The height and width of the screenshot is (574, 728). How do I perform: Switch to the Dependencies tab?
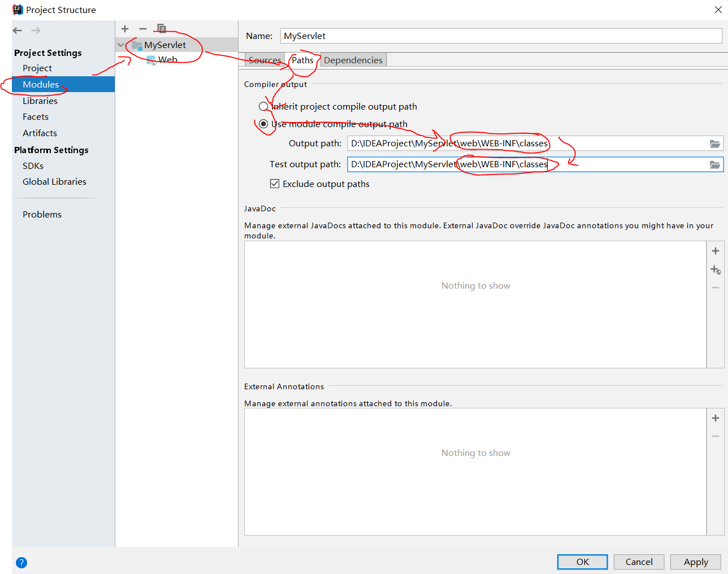click(353, 60)
